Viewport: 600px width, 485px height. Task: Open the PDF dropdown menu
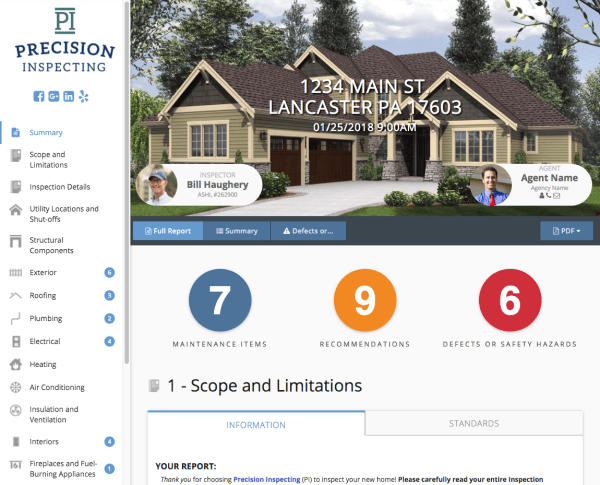566,231
